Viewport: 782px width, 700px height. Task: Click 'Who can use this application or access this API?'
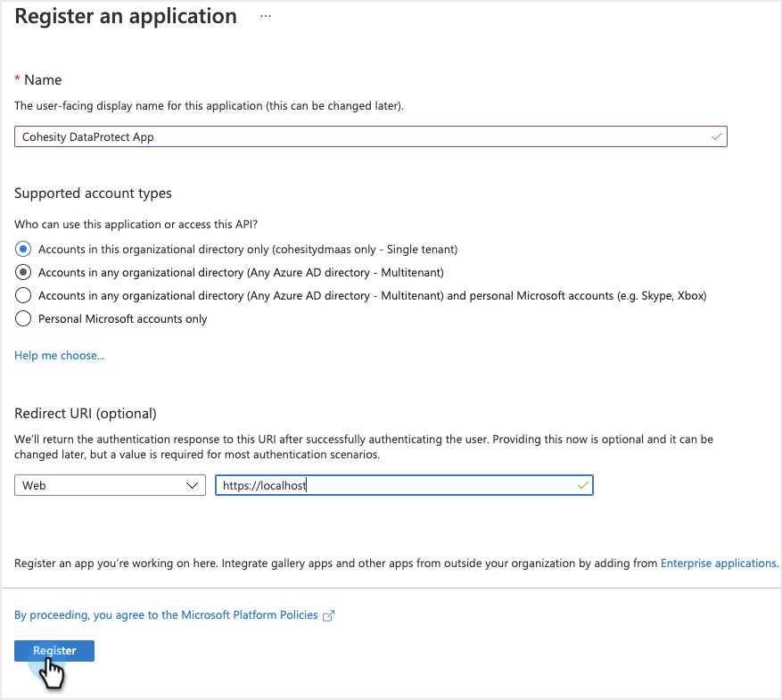[x=136, y=225]
